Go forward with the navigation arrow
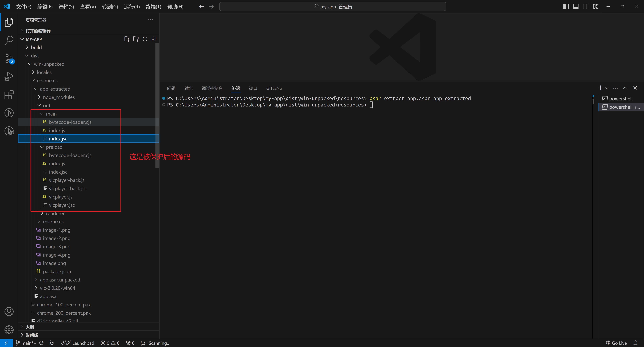The image size is (644, 347). pos(211,7)
